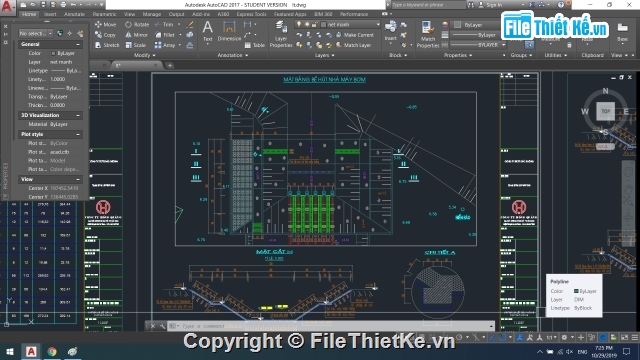The width and height of the screenshot is (640, 360).
Task: Click the Workspace Switching gear in status bar
Action: point(564,338)
